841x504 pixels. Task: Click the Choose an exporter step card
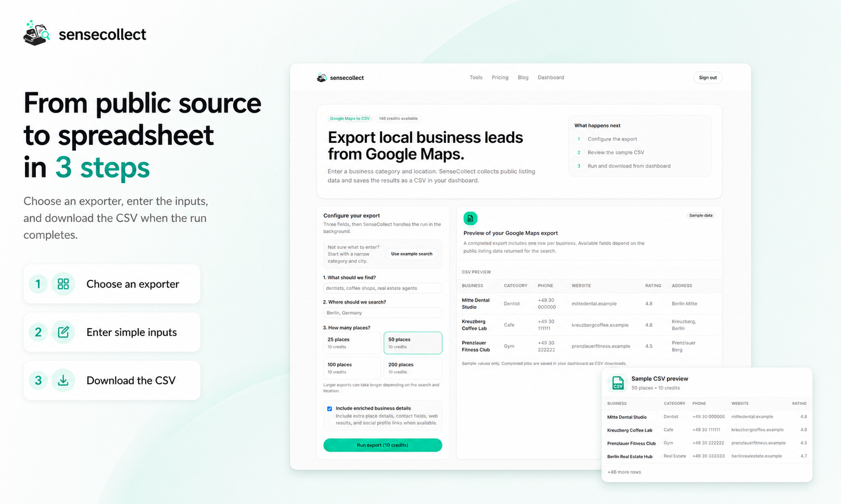(112, 284)
